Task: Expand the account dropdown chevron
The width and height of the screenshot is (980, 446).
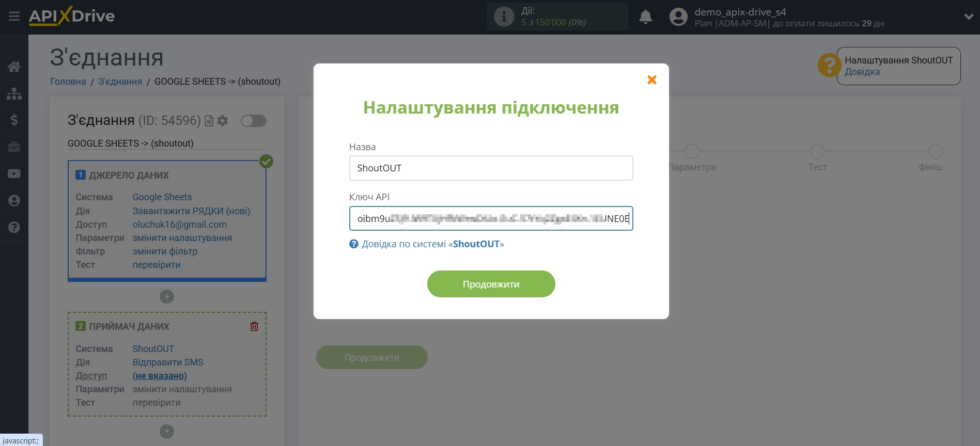Action: point(969,17)
